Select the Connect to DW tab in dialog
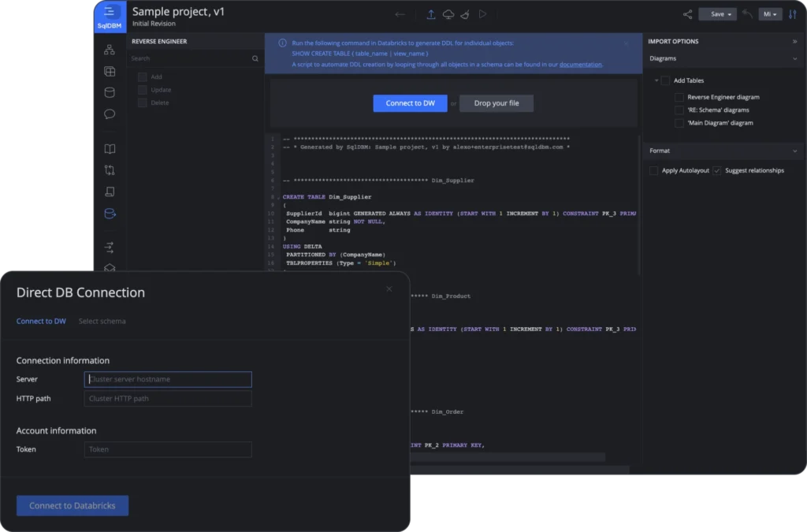 click(41, 321)
